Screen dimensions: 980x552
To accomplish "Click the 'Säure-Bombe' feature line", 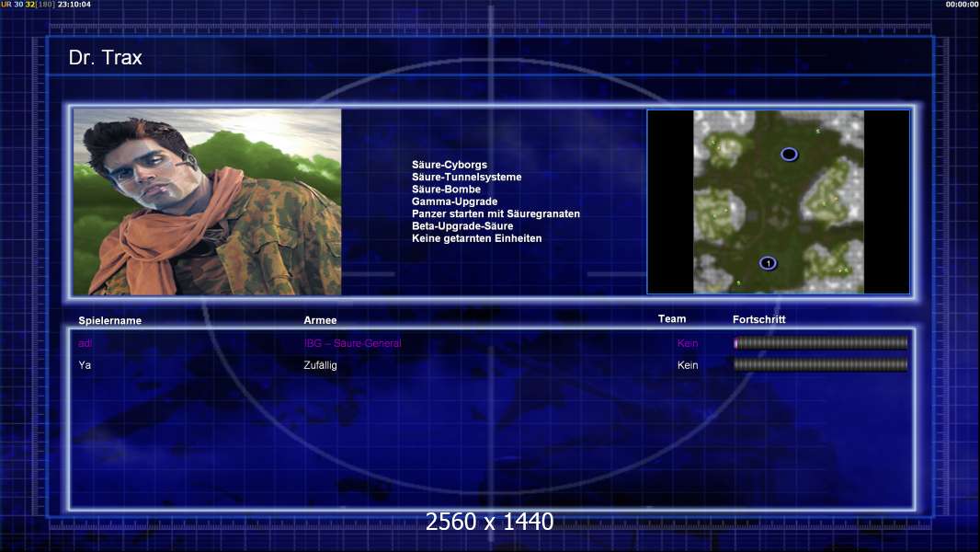I will (x=446, y=189).
